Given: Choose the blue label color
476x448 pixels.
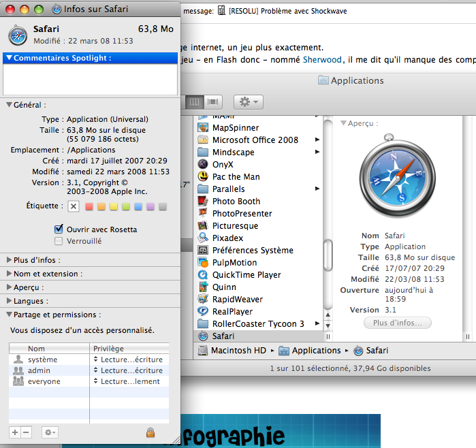Looking at the screenshot, I should [x=138, y=207].
